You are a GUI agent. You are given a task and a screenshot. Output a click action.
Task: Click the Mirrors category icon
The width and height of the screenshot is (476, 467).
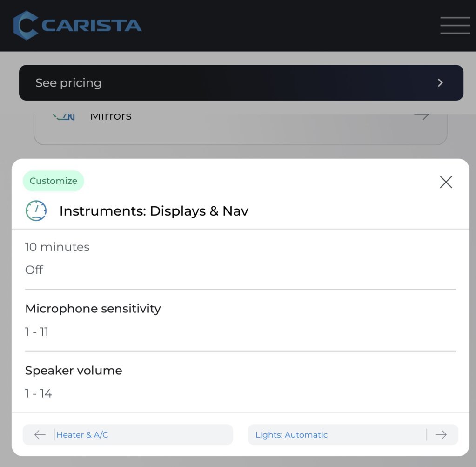[x=64, y=116]
